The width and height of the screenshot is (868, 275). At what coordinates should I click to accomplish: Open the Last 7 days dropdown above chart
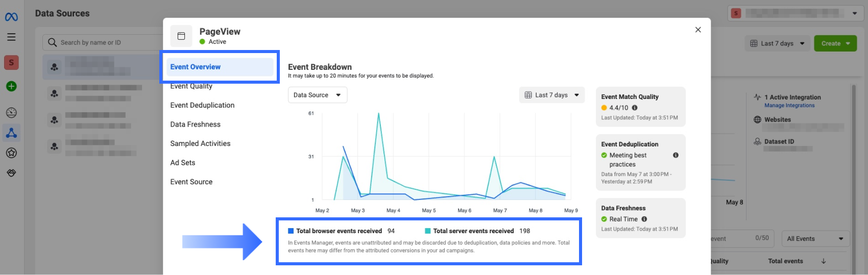click(551, 95)
